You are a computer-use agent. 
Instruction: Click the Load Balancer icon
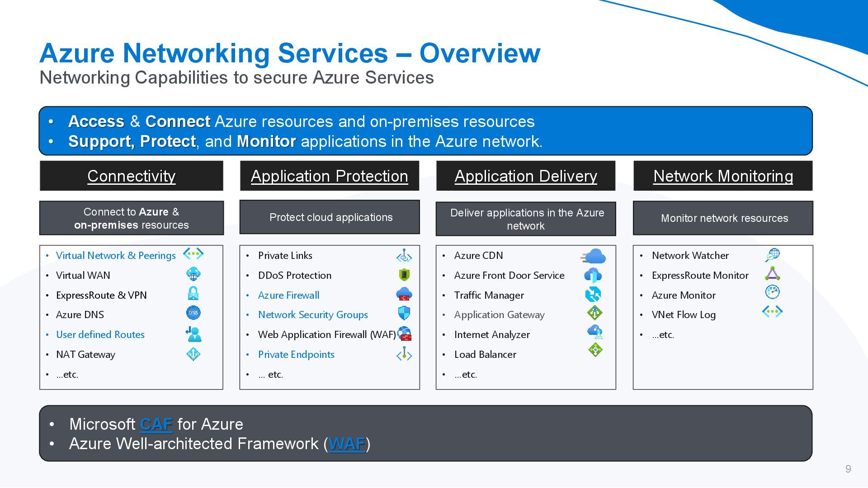pyautogui.click(x=595, y=350)
